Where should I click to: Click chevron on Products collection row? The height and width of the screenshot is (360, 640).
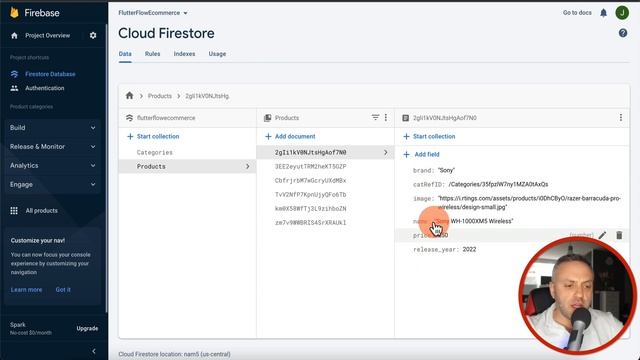[x=247, y=167]
